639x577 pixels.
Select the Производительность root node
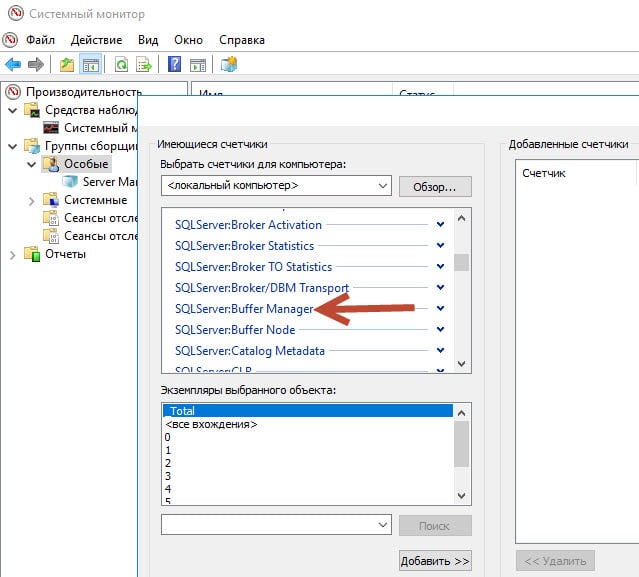(x=84, y=92)
